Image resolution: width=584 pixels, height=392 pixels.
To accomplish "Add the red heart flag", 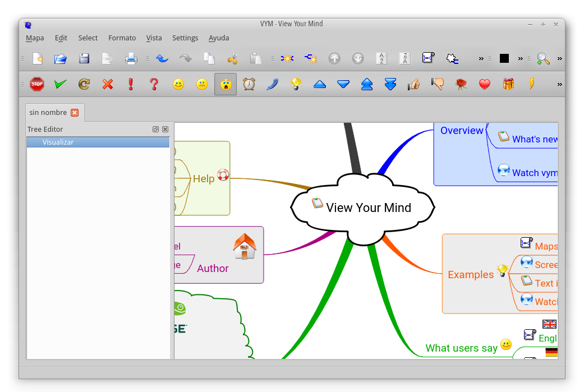I will pyautogui.click(x=485, y=84).
